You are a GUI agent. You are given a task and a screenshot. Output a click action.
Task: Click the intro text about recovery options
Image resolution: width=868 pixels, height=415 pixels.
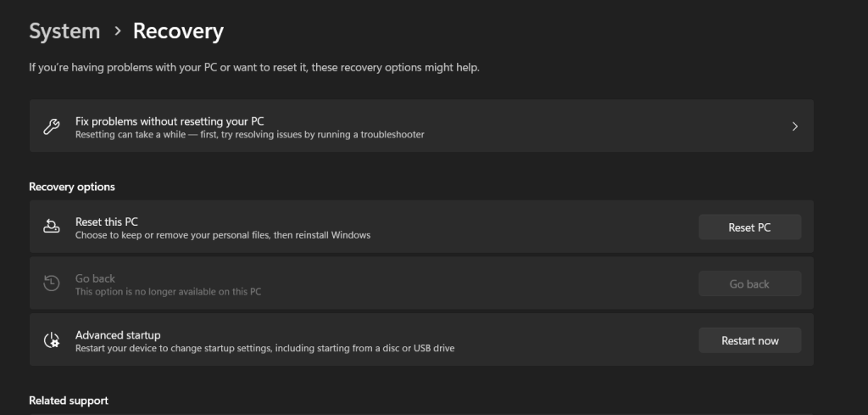click(254, 67)
